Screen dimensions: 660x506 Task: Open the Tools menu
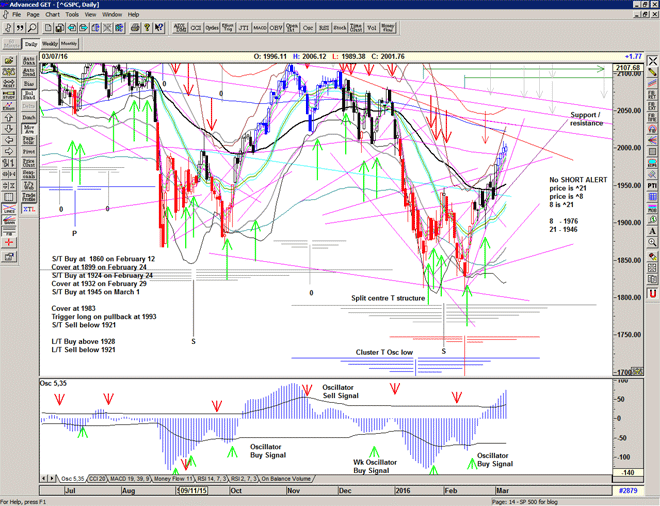point(73,15)
